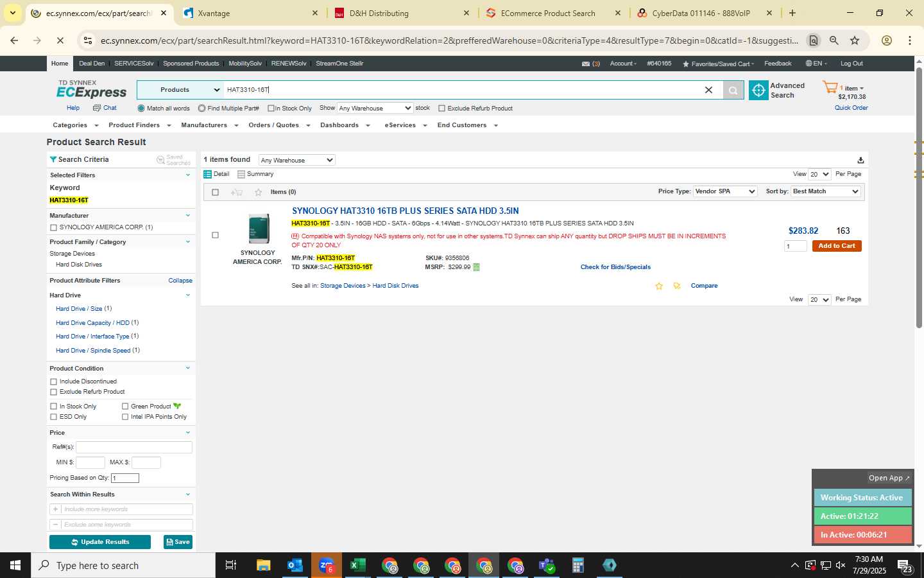
Task: Click the Synology hard drive product thumbnail
Action: [259, 229]
